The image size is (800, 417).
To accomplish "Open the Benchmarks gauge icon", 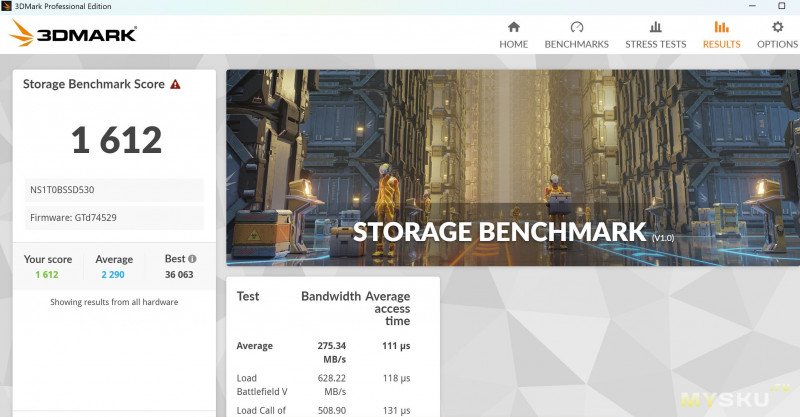I will [x=576, y=27].
